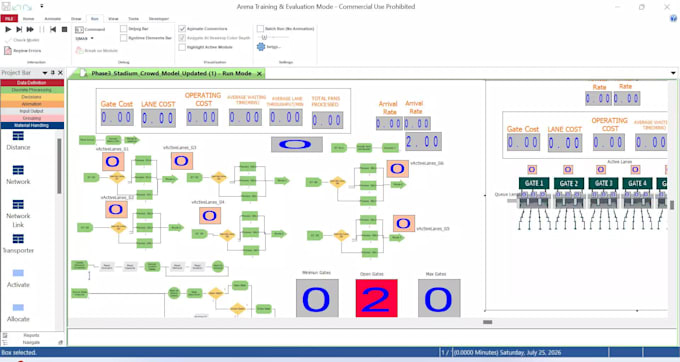Pause the running simulation
The image size is (680, 362).
42,29
